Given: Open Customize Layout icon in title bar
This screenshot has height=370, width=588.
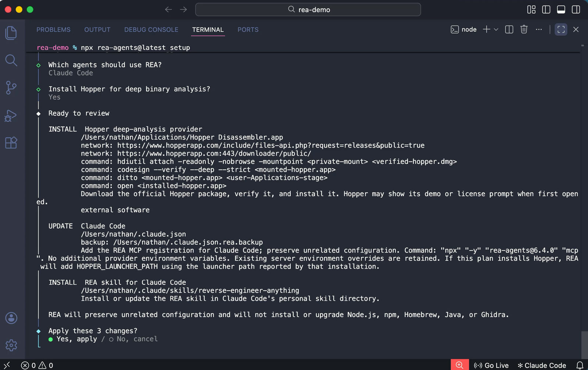Looking at the screenshot, I should pyautogui.click(x=531, y=10).
